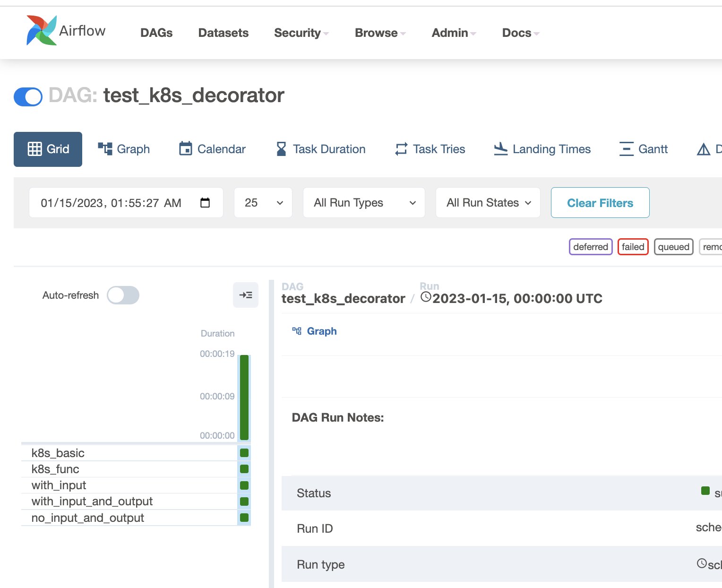The height and width of the screenshot is (588, 722).
Task: Click the Airflow pinwheel logo
Action: (42, 31)
